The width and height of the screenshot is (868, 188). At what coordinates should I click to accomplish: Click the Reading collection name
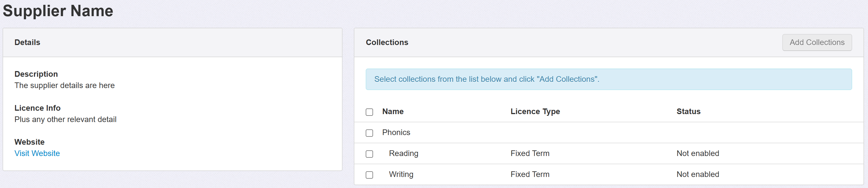[403, 153]
